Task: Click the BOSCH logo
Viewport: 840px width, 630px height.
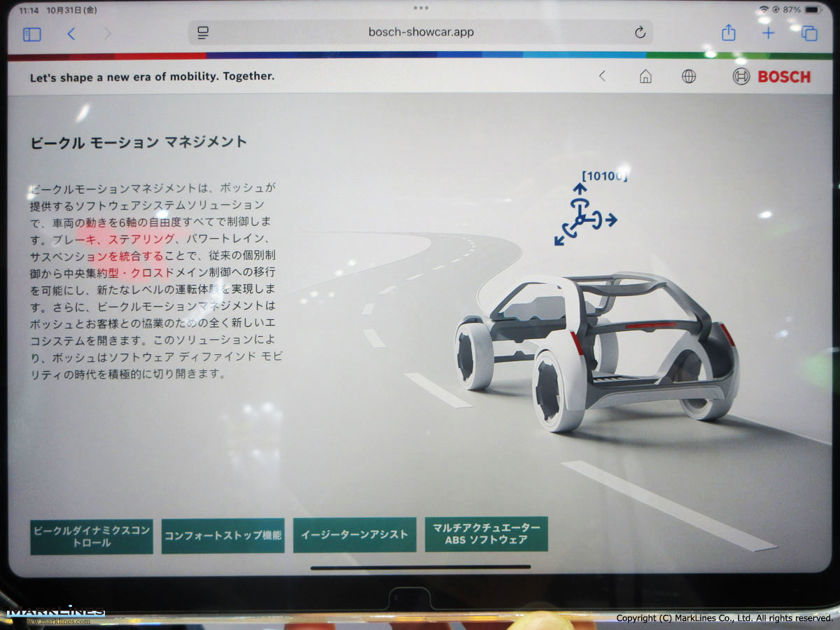Action: tap(771, 77)
